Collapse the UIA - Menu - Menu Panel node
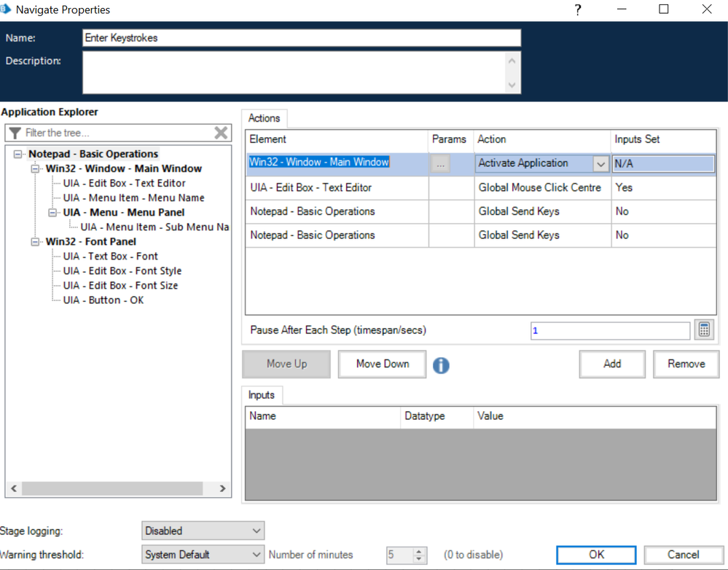The image size is (728, 570). click(54, 213)
